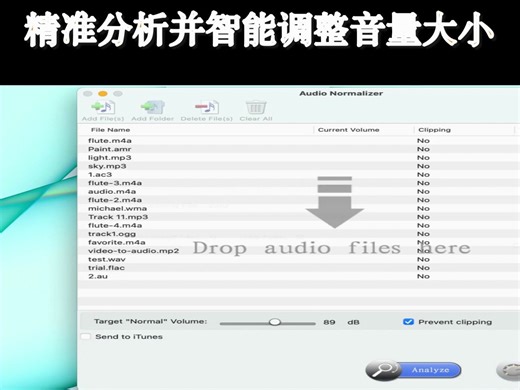
Task: Click the Clipping value No for flute.m4a
Action: 423,141
